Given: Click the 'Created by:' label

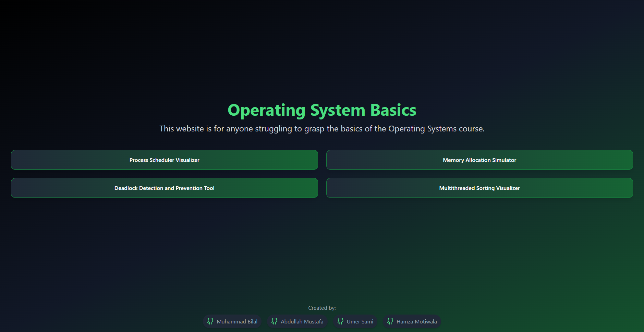Looking at the screenshot, I should click(x=322, y=308).
